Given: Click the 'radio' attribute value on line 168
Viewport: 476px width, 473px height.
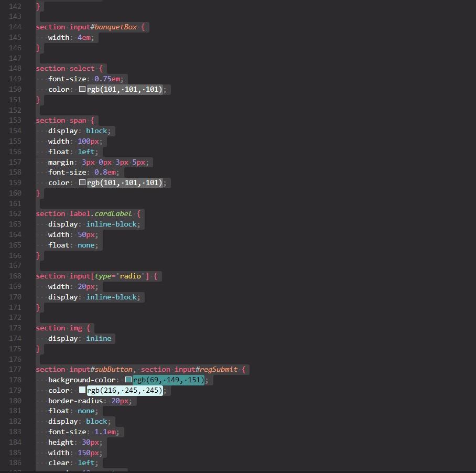Looking at the screenshot, I should point(130,276).
